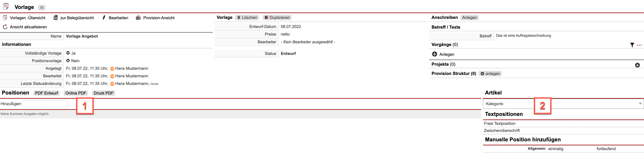Expand the Kategorie dropdown
The height and width of the screenshot is (156, 644).
click(640, 104)
